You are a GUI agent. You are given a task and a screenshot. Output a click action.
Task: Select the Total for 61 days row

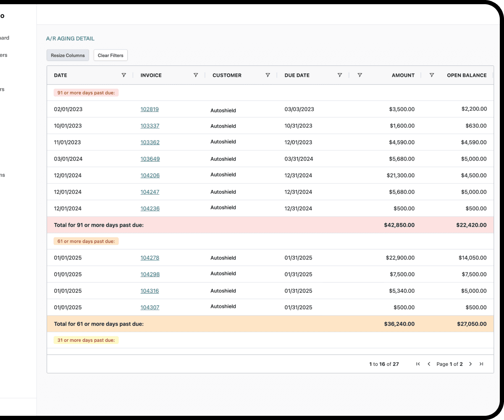pos(270,324)
